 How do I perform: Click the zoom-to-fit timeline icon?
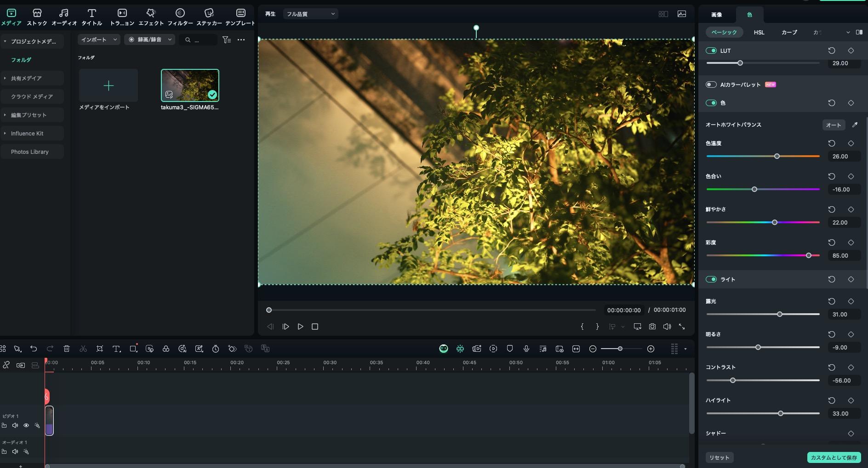[576, 349]
